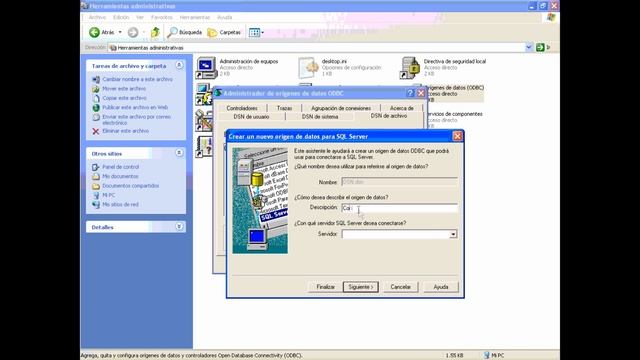640x360 pixels.
Task: Click Mi PC in the status bar
Action: click(493, 356)
